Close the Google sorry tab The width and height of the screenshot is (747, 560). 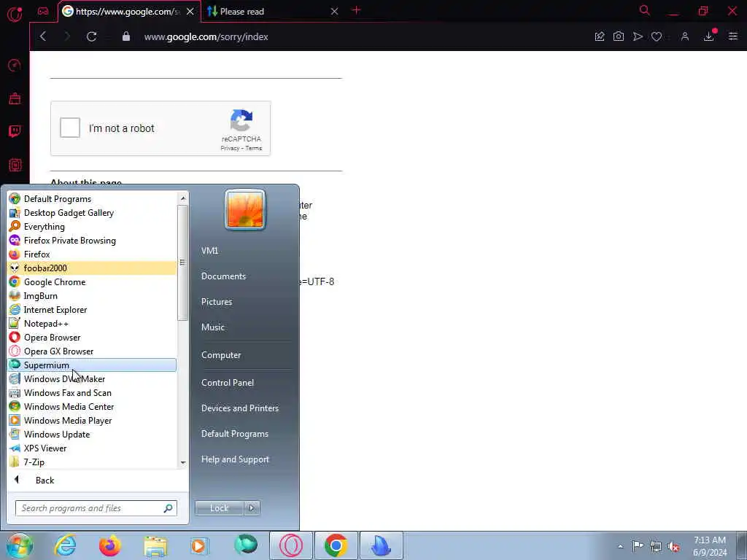(x=190, y=11)
